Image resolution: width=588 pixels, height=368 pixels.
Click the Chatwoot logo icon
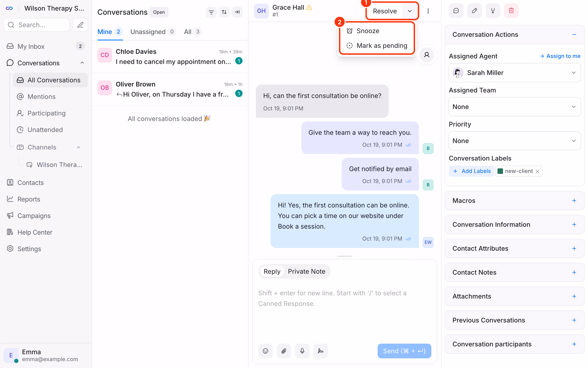pyautogui.click(x=9, y=8)
